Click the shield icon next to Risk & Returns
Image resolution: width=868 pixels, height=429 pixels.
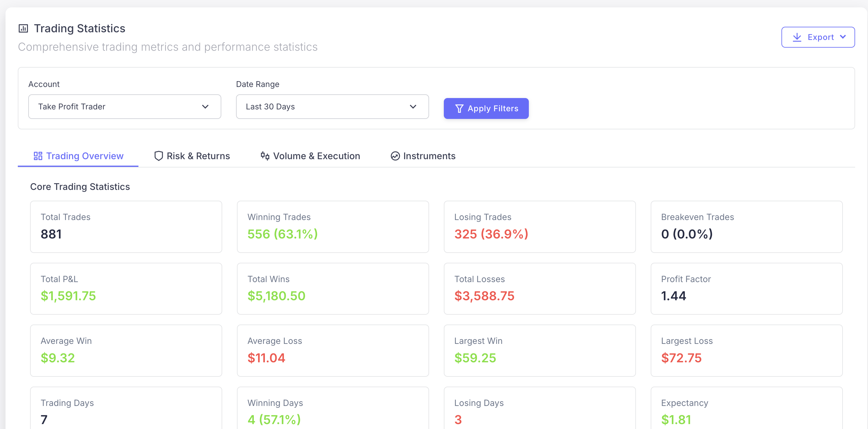(x=159, y=156)
